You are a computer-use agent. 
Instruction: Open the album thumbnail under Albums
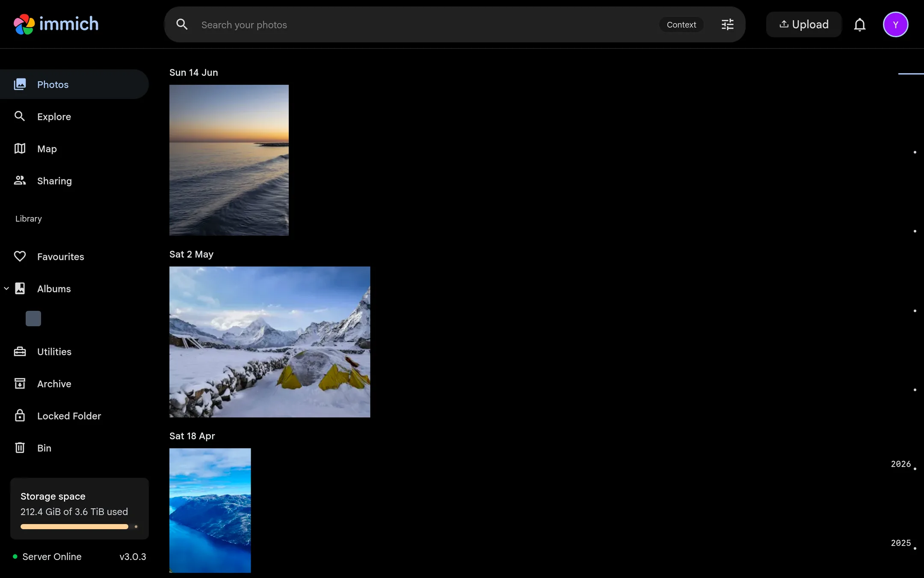pyautogui.click(x=33, y=319)
